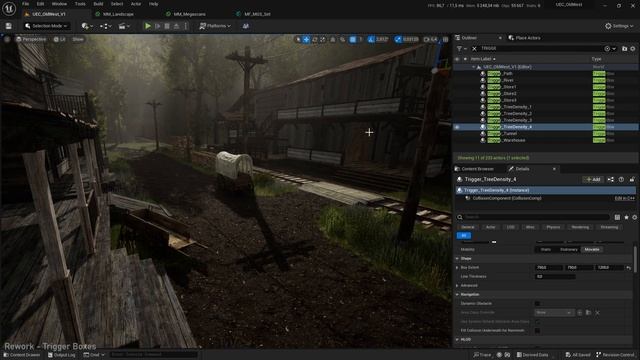
Task: Open Settings dropdown in main toolbar
Action: (619, 26)
